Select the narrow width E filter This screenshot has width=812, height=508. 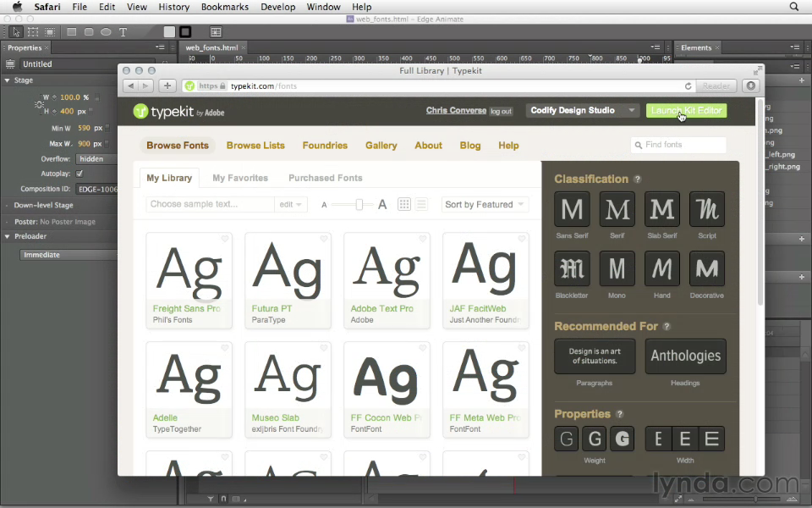point(658,439)
